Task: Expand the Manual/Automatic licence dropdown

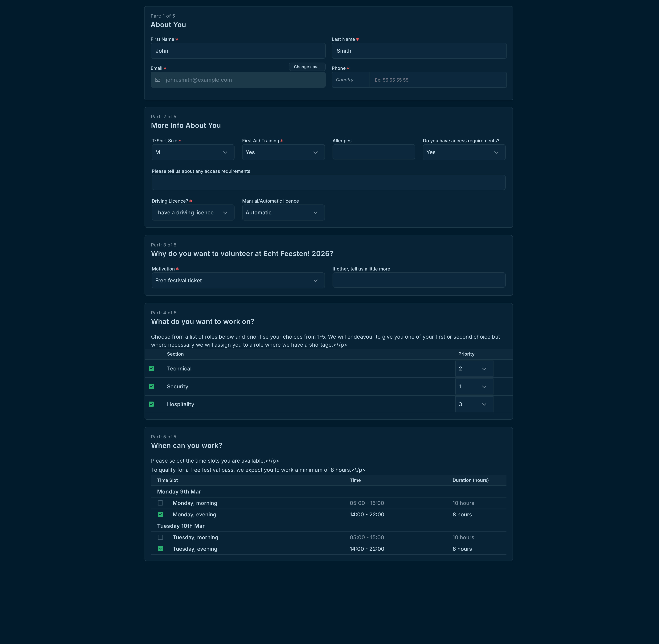Action: [283, 213]
